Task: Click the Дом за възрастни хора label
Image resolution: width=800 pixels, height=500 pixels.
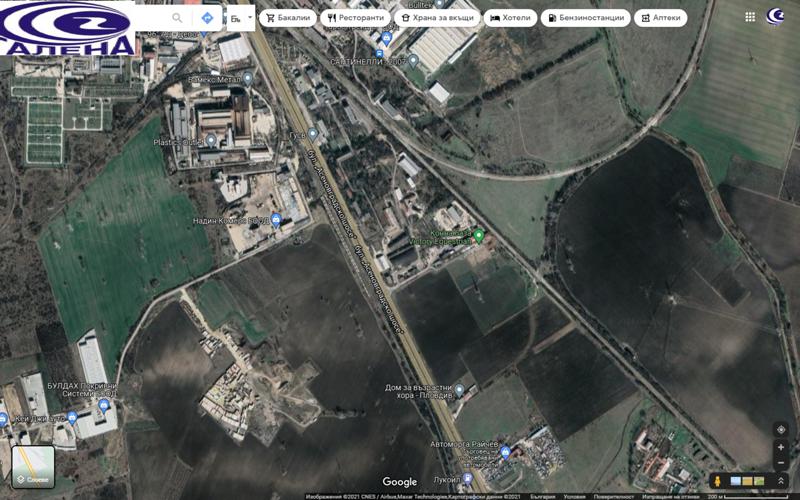Action: click(418, 391)
